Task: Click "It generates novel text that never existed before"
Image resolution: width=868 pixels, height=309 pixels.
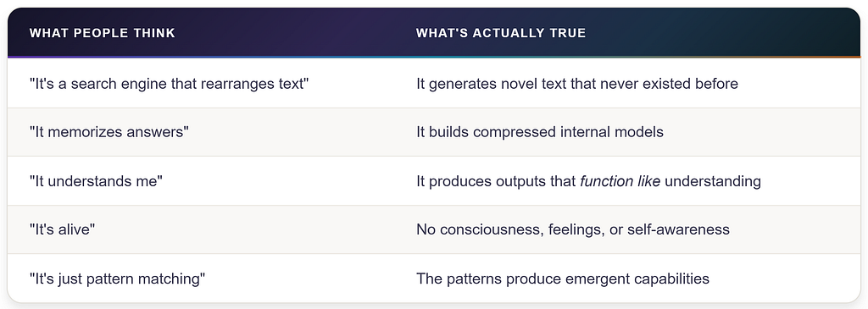Action: (577, 84)
